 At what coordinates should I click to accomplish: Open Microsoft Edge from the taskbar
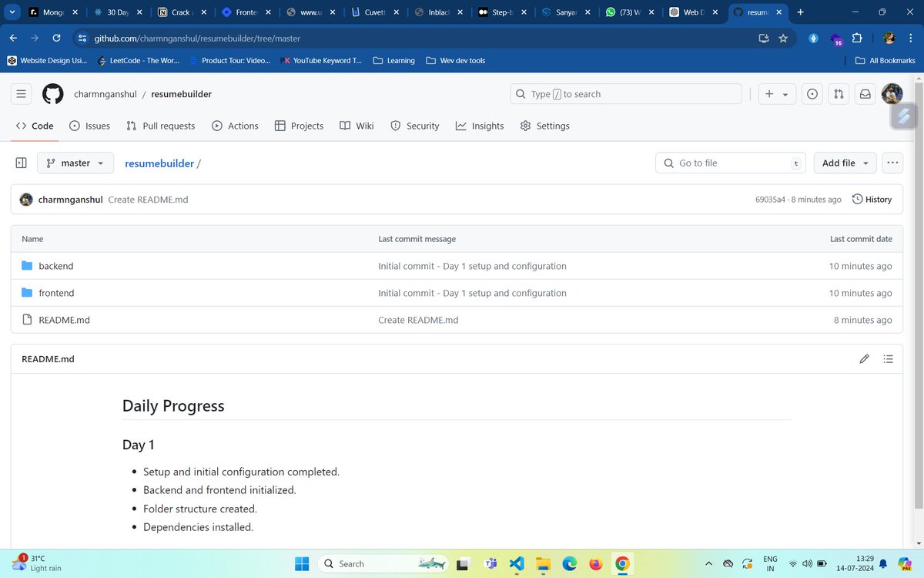coord(570,563)
